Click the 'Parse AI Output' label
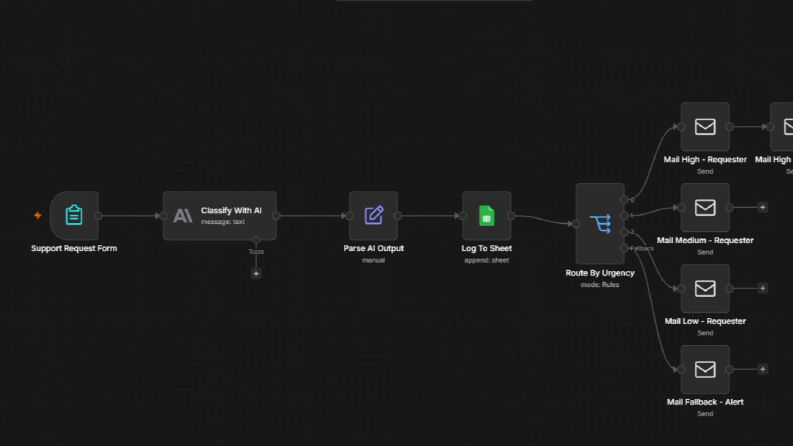 click(x=373, y=248)
